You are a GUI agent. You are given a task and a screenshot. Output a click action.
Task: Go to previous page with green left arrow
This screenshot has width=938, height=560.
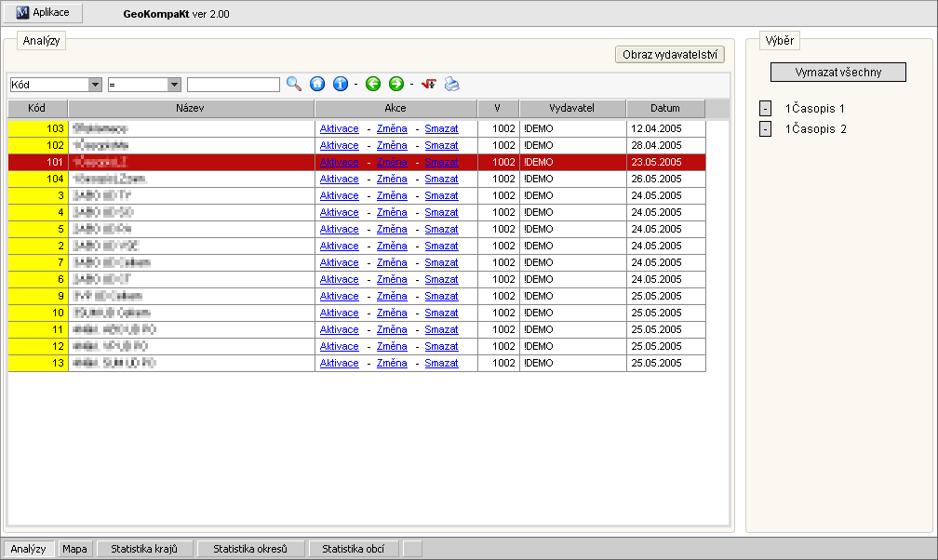(373, 84)
